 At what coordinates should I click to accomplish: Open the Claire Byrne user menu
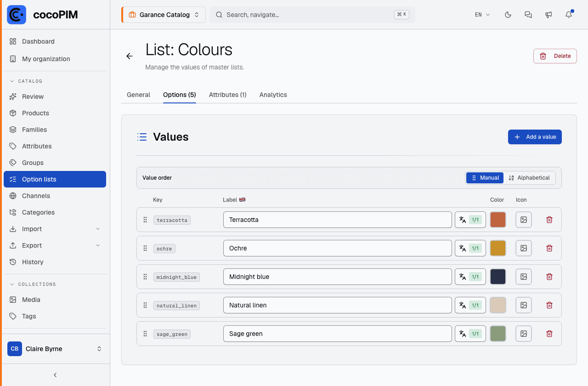coord(55,349)
